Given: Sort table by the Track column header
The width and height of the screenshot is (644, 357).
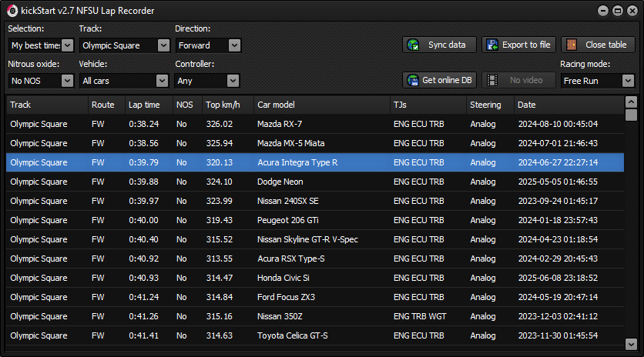Looking at the screenshot, I should point(47,105).
